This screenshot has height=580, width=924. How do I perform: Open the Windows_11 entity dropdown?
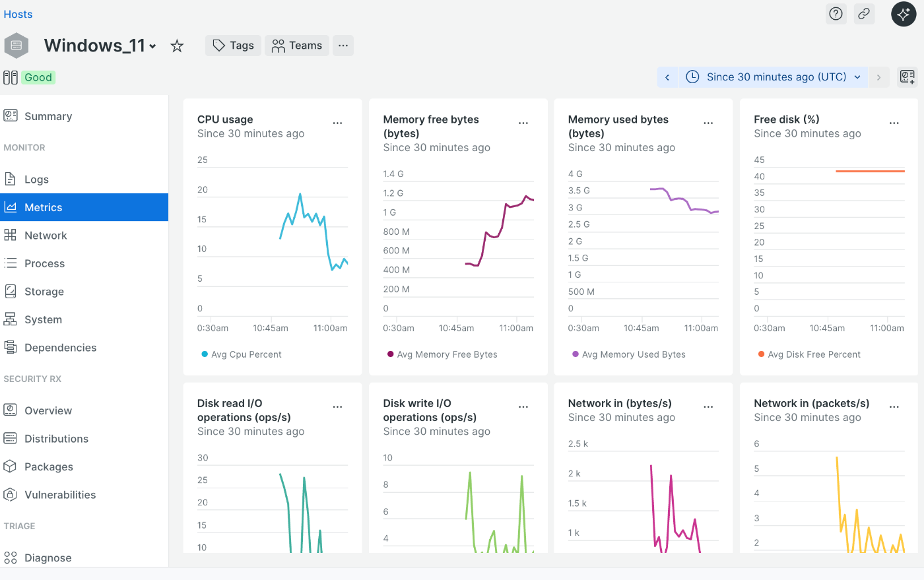coord(152,46)
